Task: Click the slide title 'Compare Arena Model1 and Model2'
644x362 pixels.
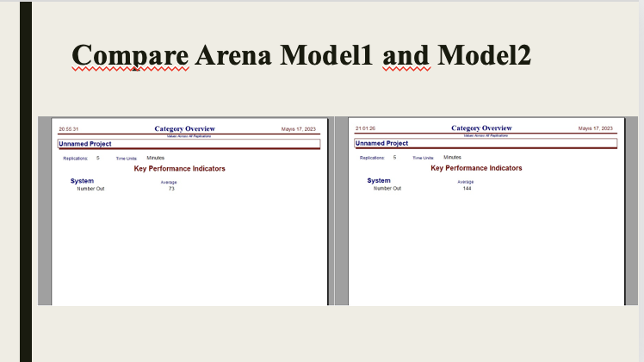Action: pyautogui.click(x=301, y=55)
